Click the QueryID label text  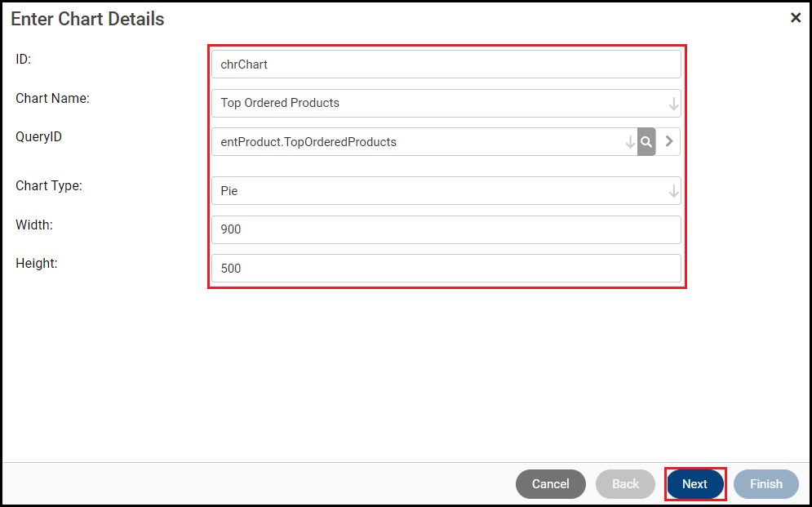coord(38,136)
